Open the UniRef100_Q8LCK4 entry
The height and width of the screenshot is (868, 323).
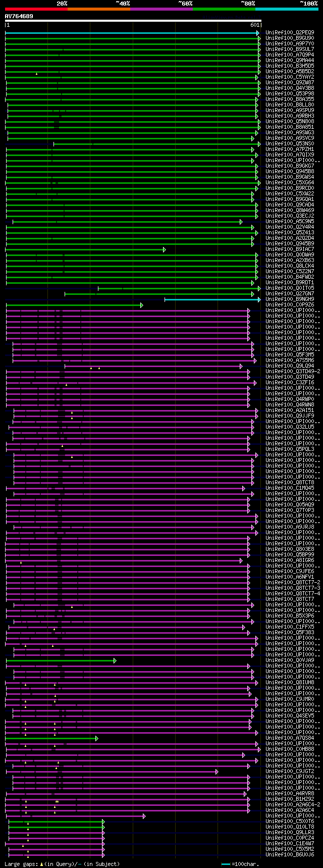(x=290, y=266)
